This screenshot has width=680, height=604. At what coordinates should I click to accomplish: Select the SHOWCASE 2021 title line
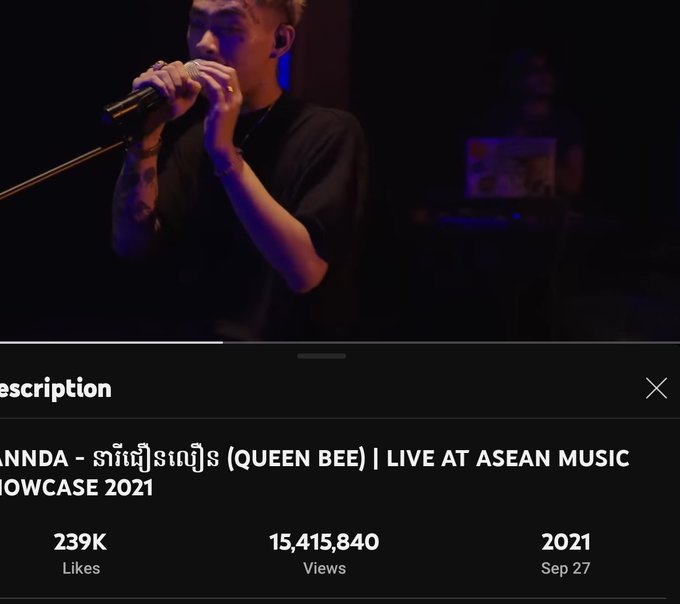[x=76, y=488]
